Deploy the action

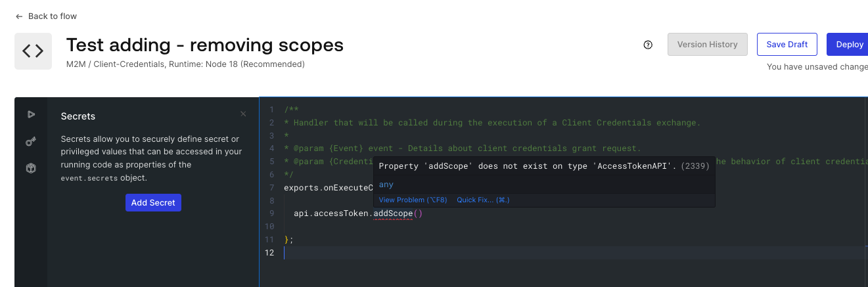pos(848,45)
